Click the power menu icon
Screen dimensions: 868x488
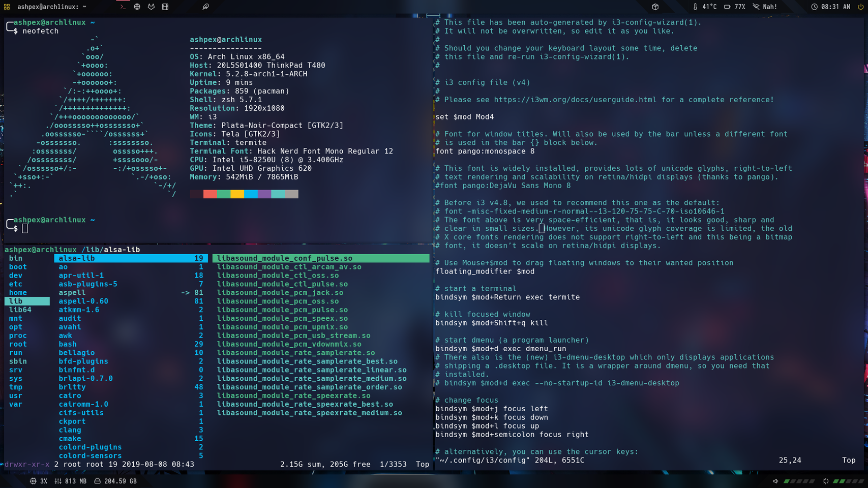pos(861,7)
